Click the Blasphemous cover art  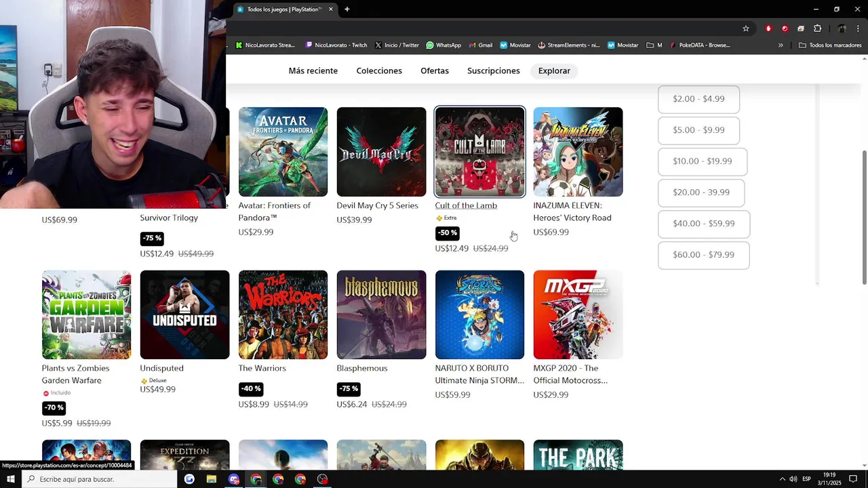click(381, 314)
